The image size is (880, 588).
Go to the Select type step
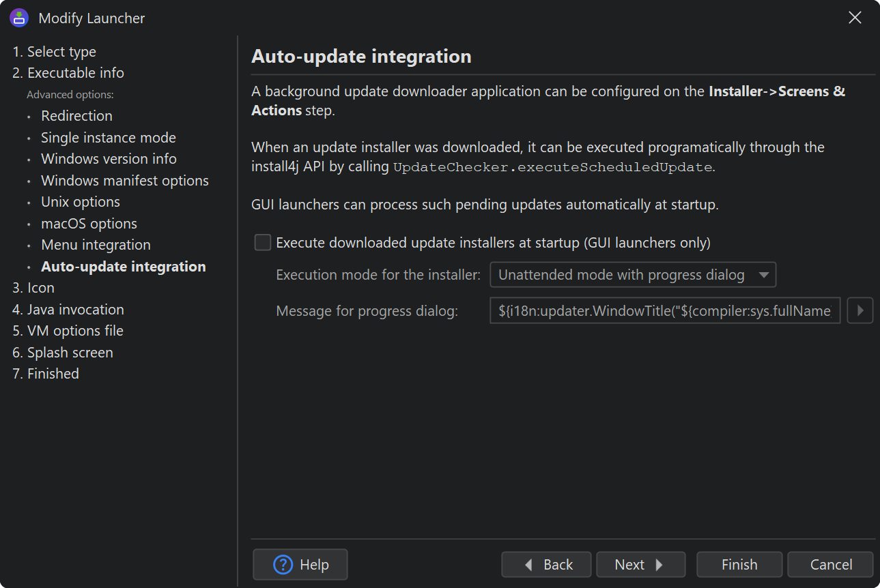coord(54,52)
